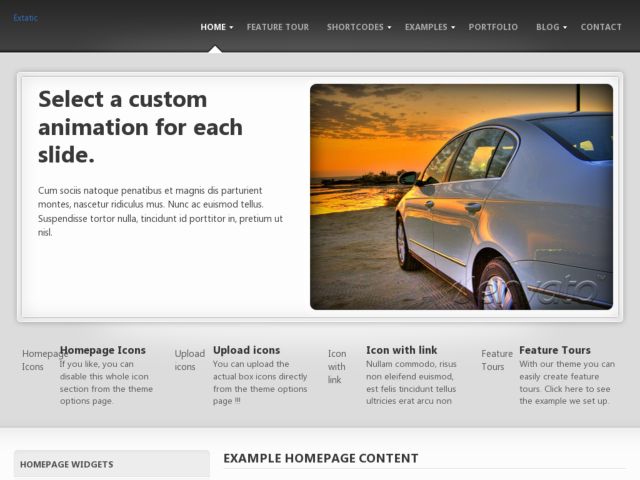Click the Icon with link placeholder image
The image size is (640, 480).
(337, 367)
